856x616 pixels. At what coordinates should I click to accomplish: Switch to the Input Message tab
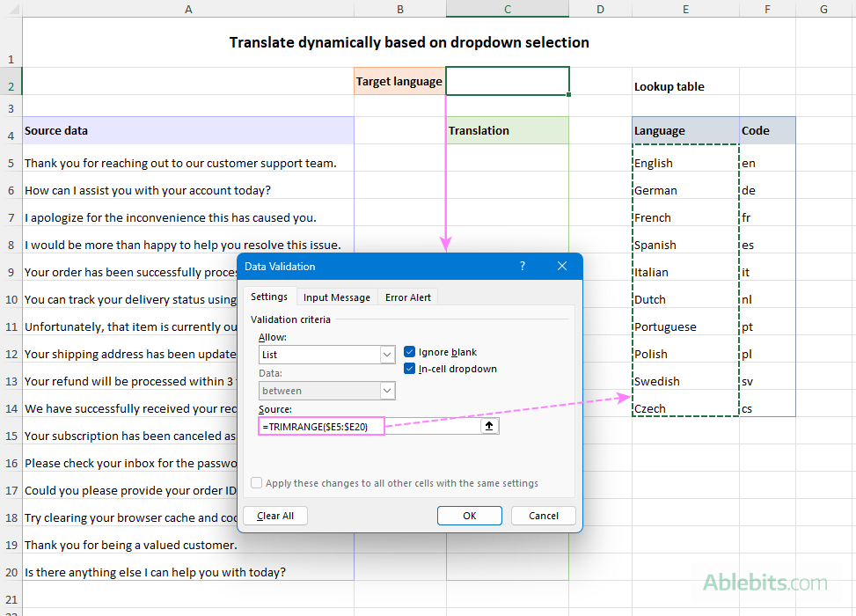pos(337,297)
